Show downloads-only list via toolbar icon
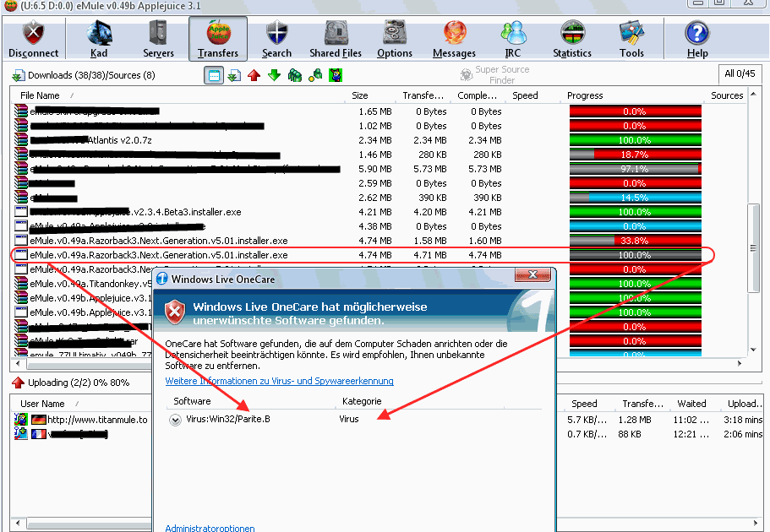This screenshot has height=532, width=770. coord(234,76)
